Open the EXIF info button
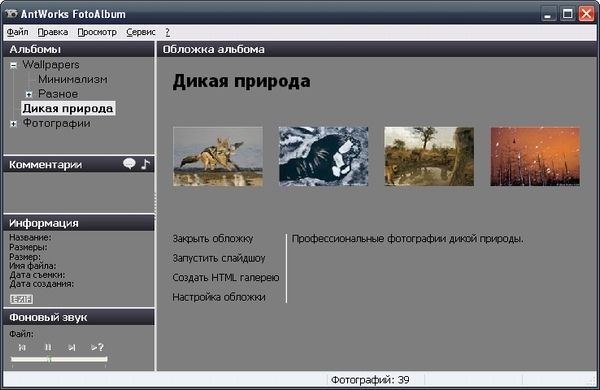This screenshot has height=390, width=600. coord(21,299)
